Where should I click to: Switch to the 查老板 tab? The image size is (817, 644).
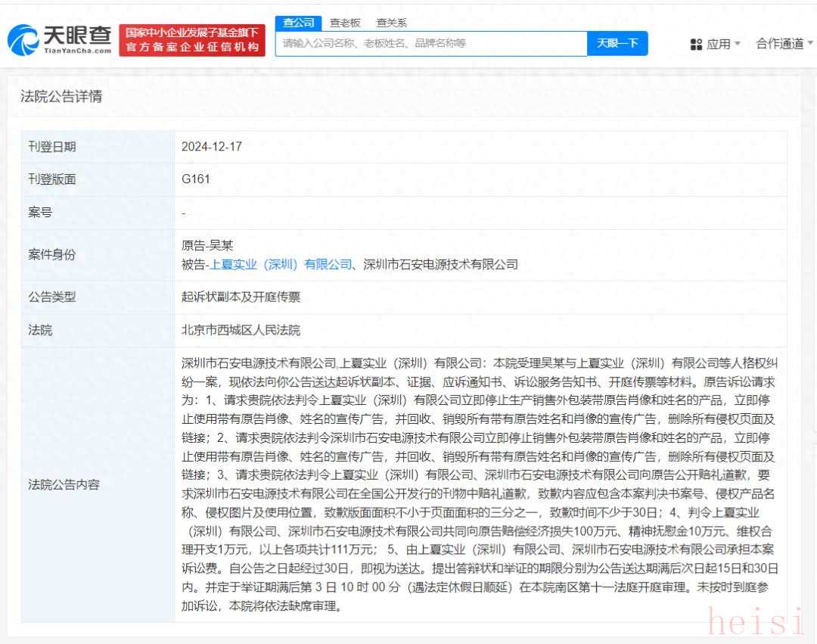coord(345,23)
